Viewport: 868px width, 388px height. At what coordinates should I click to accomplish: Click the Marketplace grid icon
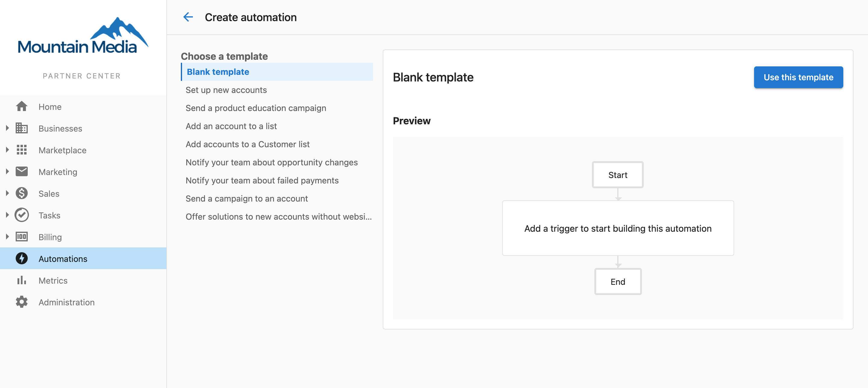[22, 150]
